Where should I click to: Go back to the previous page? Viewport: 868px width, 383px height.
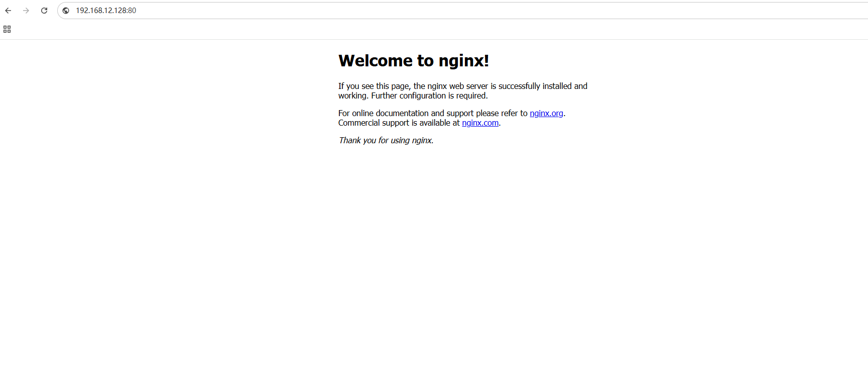pos(8,11)
